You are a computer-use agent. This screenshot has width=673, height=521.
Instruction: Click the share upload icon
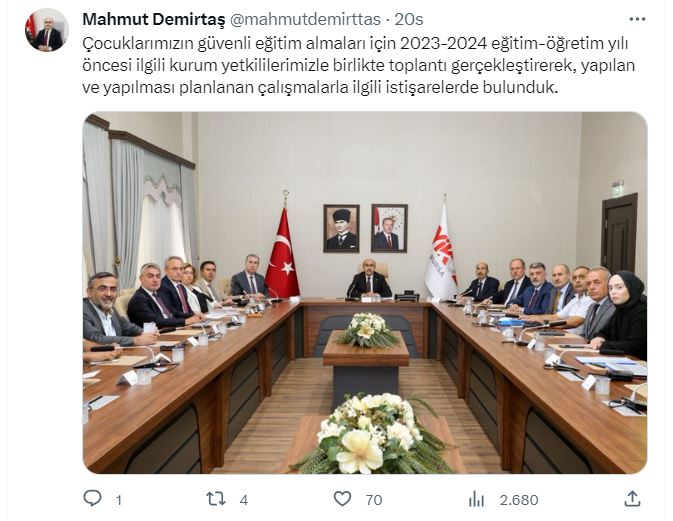pos(632,499)
